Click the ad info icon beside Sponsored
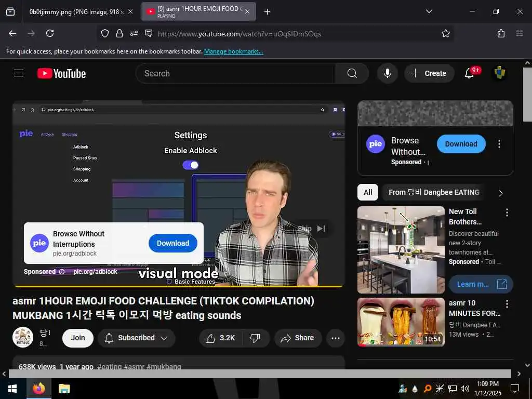Viewport: 532px width, 399px height. tap(62, 272)
